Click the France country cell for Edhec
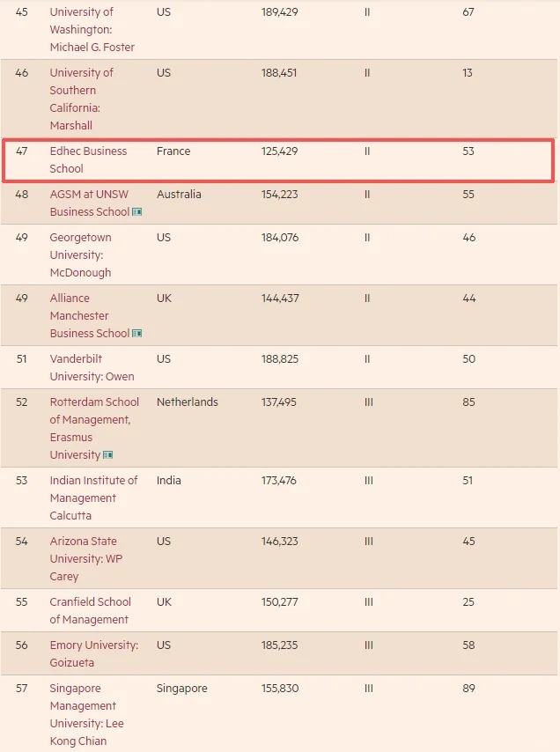 tap(173, 151)
